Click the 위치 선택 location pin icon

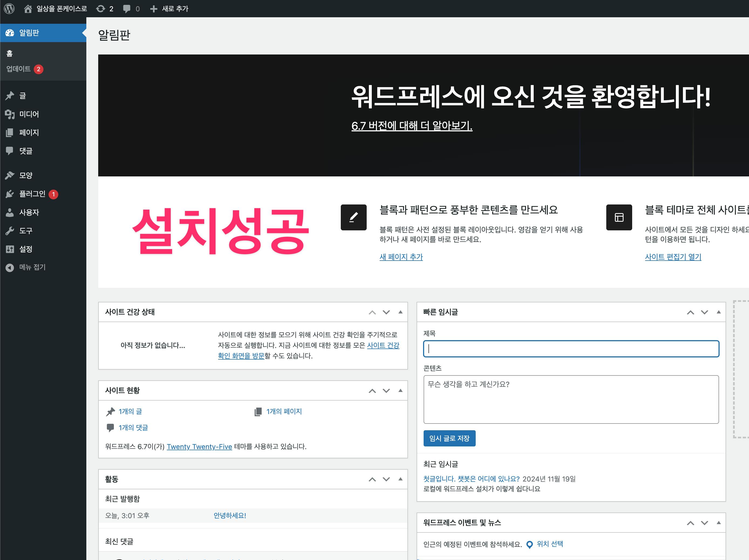[530, 544]
